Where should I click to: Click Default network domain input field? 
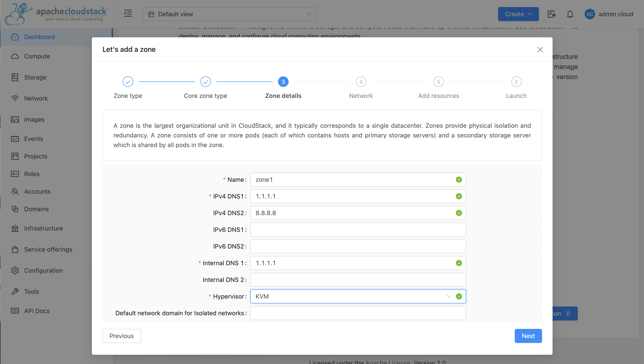[358, 313]
